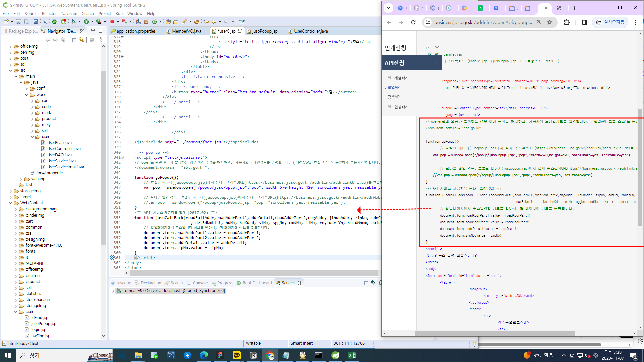Click the API 신청하기 sidebar link

coord(398,107)
